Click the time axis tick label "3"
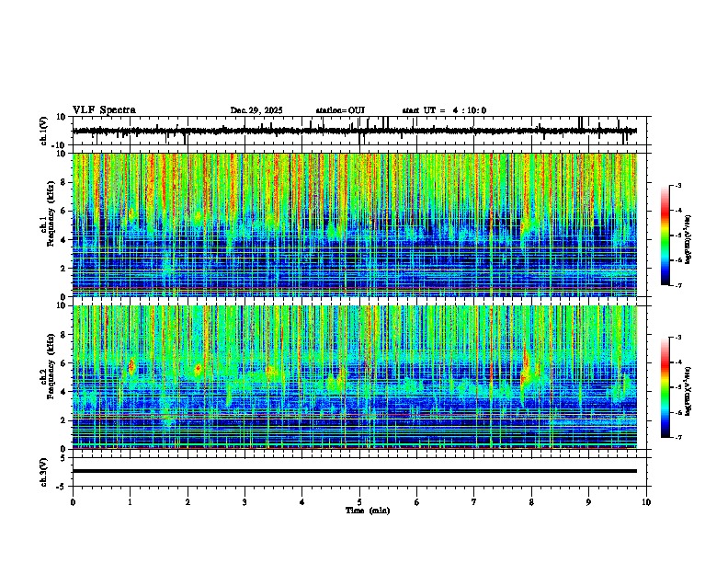 coord(245,502)
